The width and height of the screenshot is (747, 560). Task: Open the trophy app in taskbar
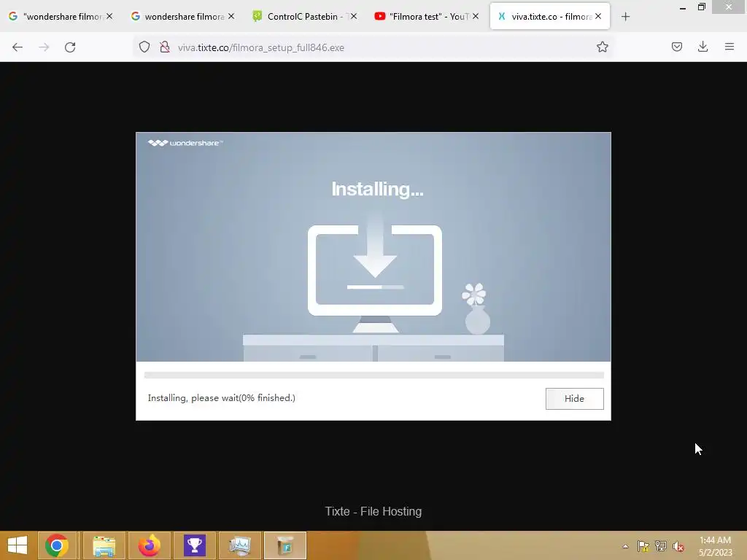coord(194,545)
